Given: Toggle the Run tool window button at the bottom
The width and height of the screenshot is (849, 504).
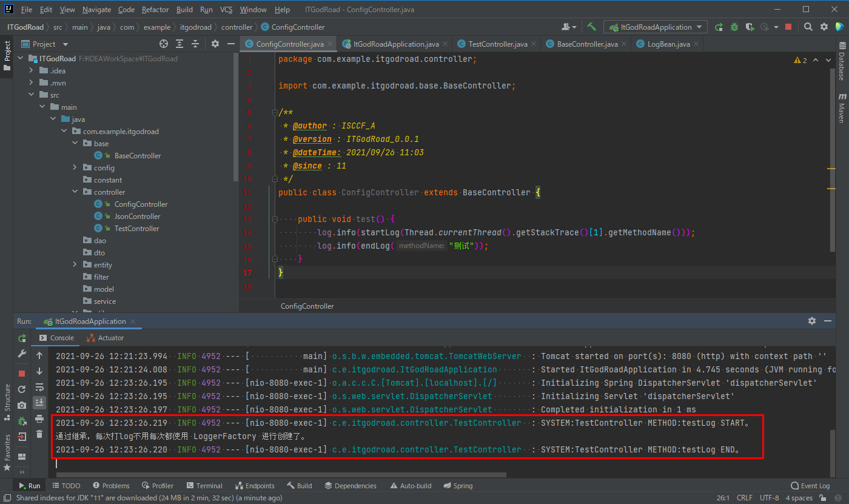Looking at the screenshot, I should 29,485.
